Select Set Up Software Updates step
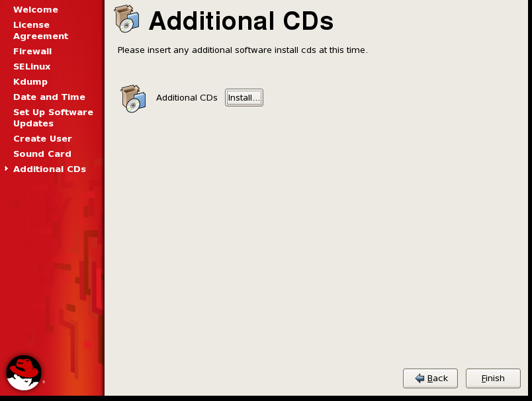Screen dimensions: 532x401 tap(54, 118)
